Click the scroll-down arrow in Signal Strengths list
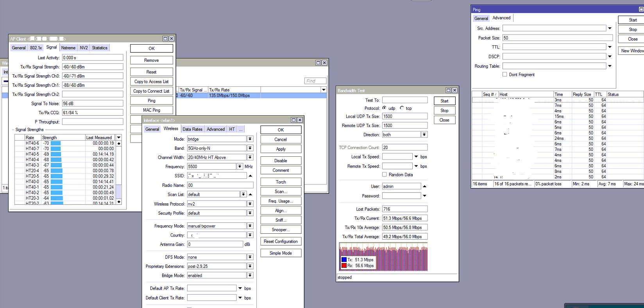The image size is (644, 308). 119,201
